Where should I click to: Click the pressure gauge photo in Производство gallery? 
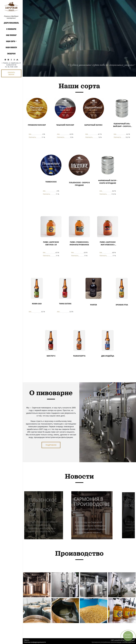tap(65, 585)
